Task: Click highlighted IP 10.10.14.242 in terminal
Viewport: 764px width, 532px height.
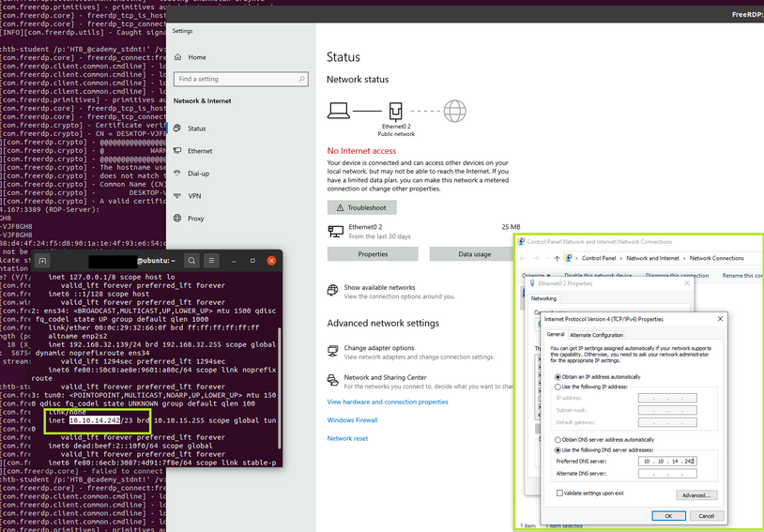Action: click(x=95, y=420)
